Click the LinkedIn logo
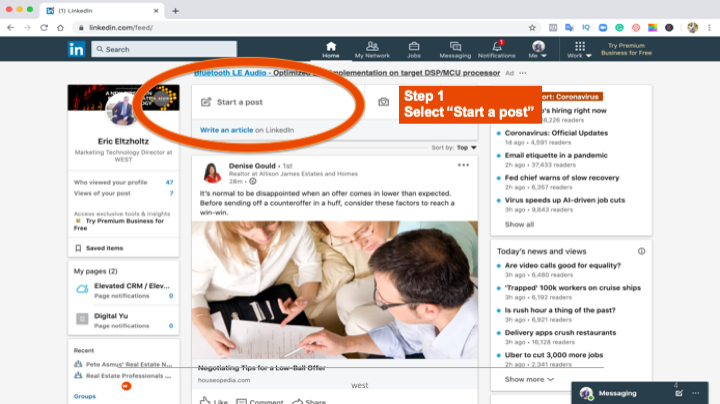This screenshot has height=404, width=720. 77,49
